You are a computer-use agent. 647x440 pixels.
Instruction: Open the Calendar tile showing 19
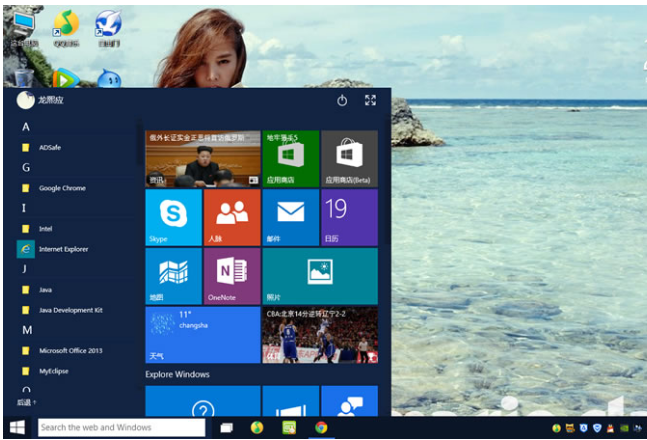point(349,217)
